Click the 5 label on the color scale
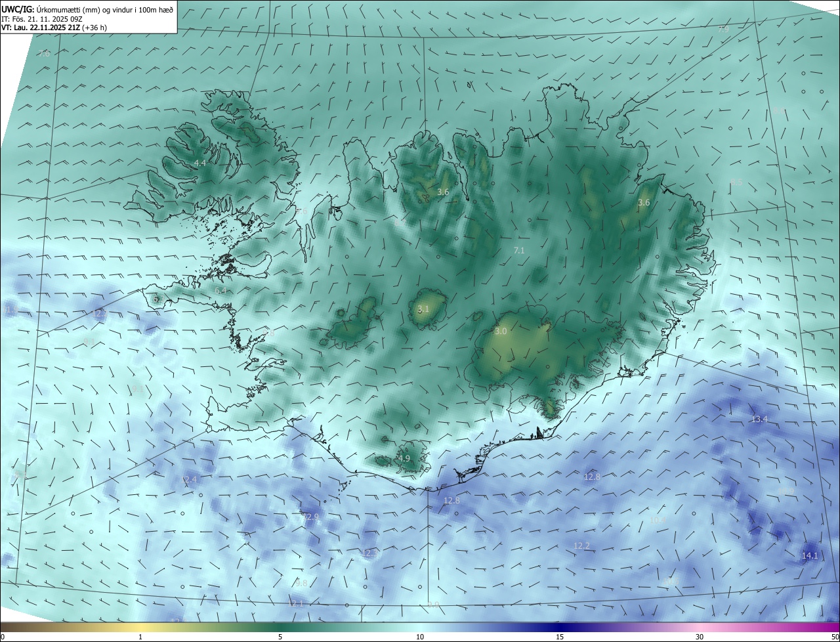Screen dimensions: 840x642 tap(280, 637)
